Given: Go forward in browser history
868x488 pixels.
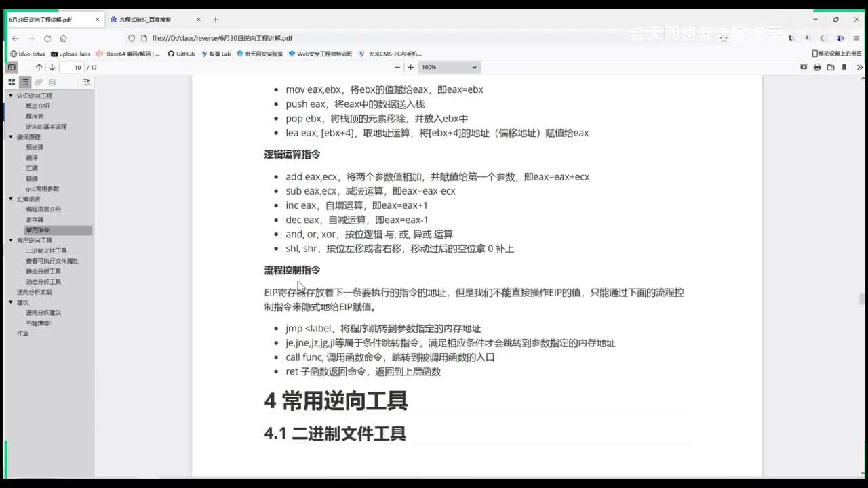Looking at the screenshot, I should point(31,39).
